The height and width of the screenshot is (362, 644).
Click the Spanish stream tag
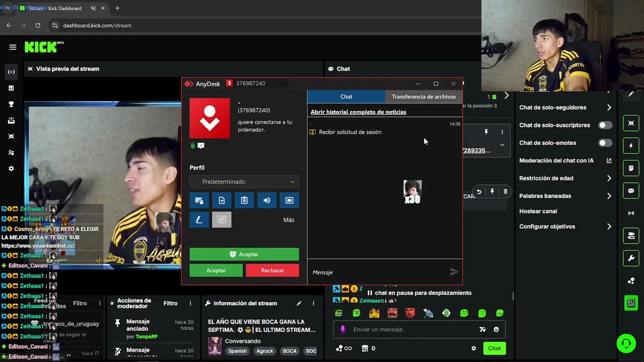[x=237, y=351]
